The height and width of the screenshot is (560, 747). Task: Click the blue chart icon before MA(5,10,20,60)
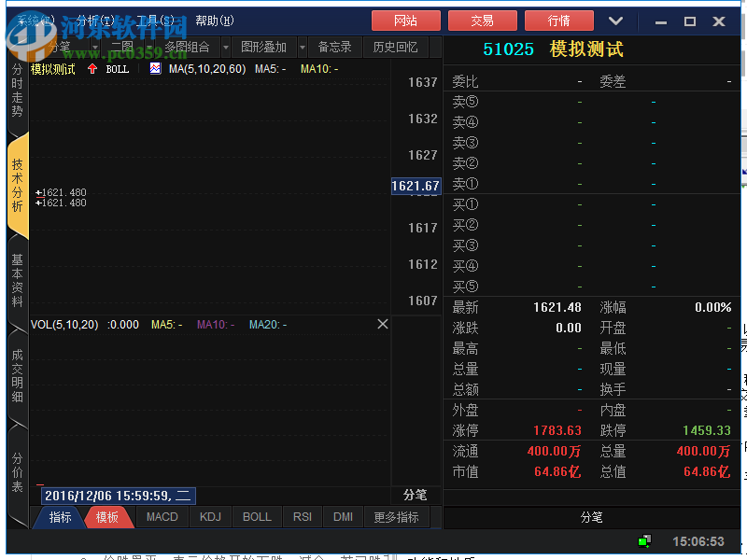click(x=155, y=68)
